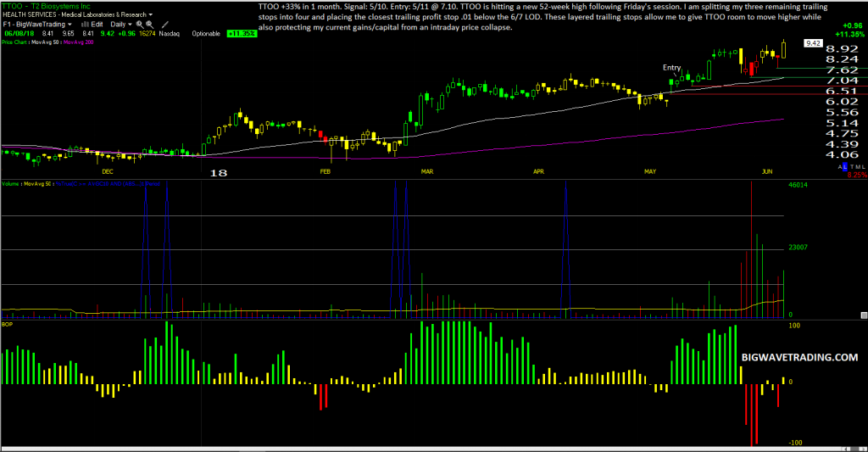This screenshot has height=452, width=868.
Task: Click the 9.42 last price in data row
Action: point(108,33)
